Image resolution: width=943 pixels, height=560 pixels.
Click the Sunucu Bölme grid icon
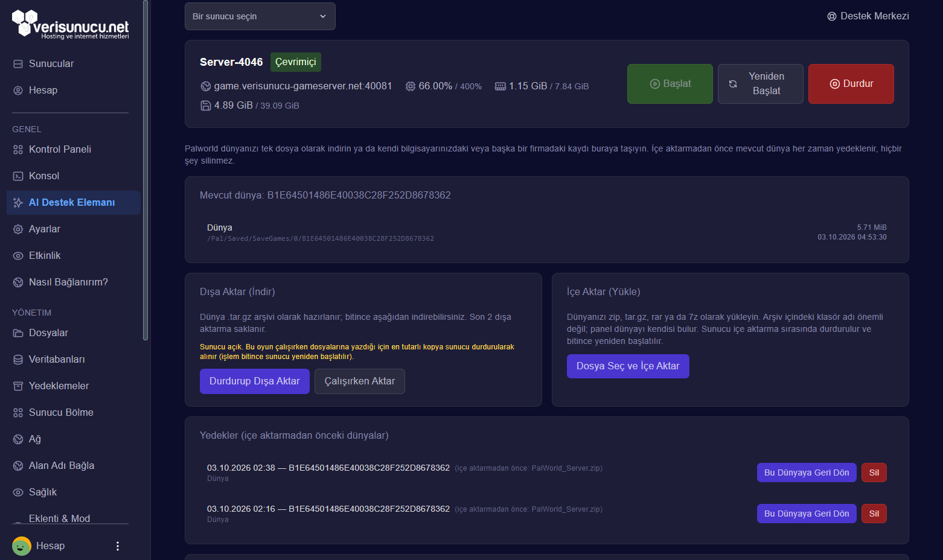(x=18, y=413)
